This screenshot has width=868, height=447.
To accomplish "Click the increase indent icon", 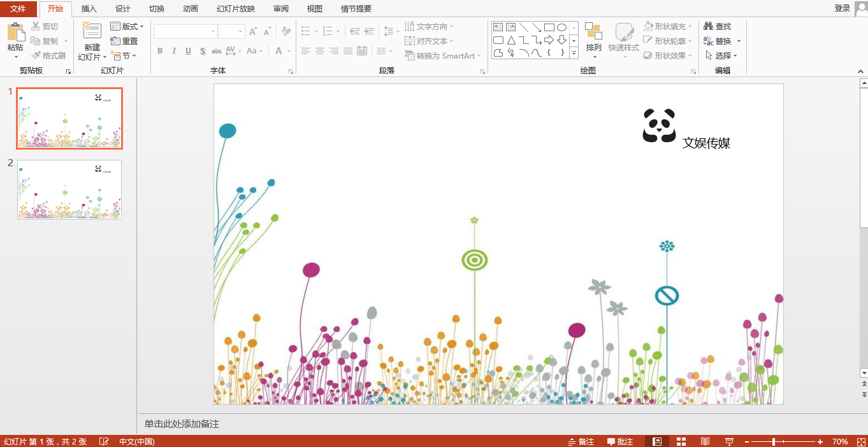I will [369, 31].
